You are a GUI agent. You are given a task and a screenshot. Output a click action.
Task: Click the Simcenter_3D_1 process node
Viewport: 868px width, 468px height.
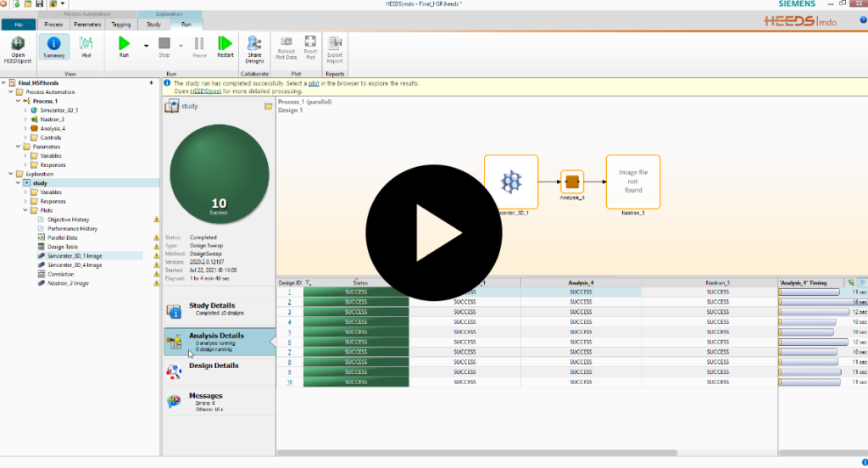[511, 182]
